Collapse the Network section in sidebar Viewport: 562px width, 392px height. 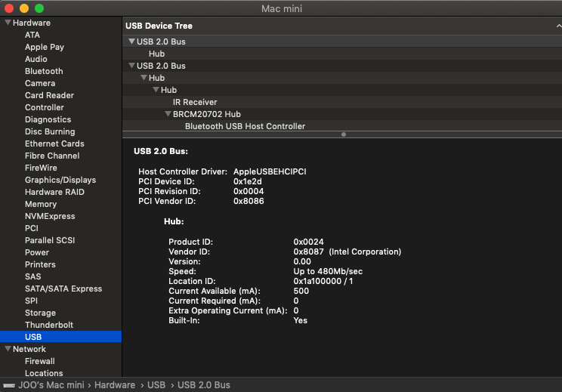[8, 349]
